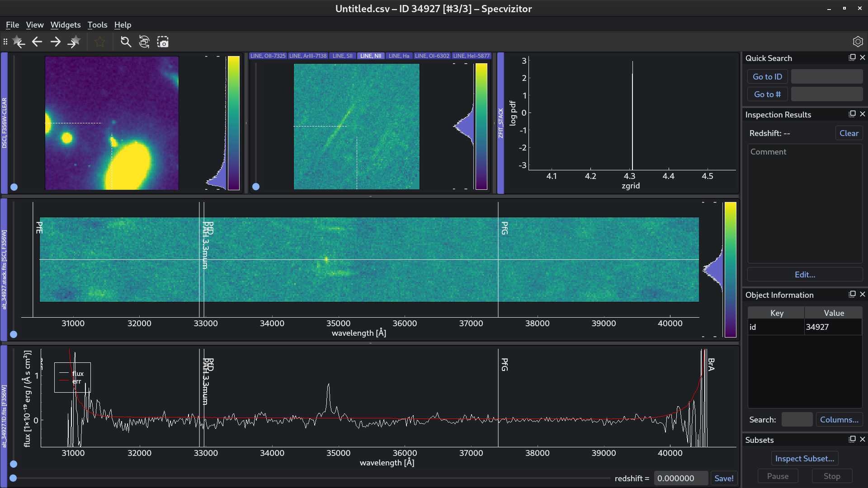Focus the Object Information search field

797,420
